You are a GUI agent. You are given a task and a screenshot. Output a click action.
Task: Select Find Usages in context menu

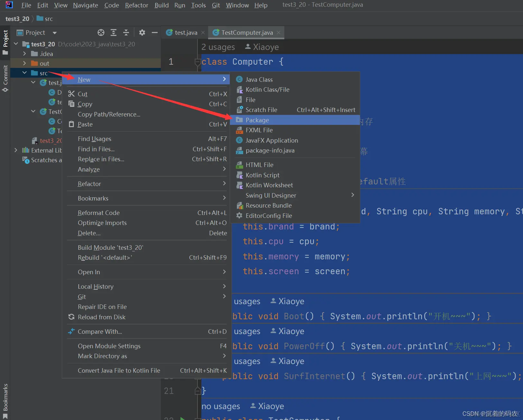pos(146,139)
